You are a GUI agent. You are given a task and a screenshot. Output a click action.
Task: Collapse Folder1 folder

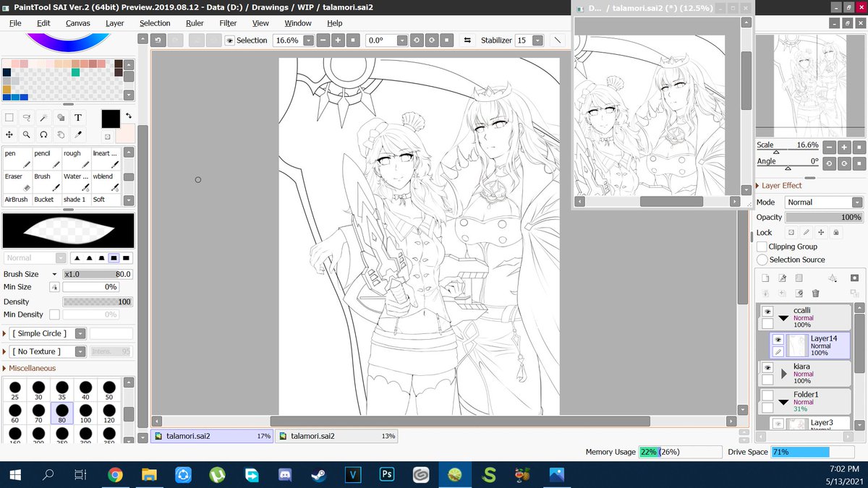pyautogui.click(x=783, y=401)
